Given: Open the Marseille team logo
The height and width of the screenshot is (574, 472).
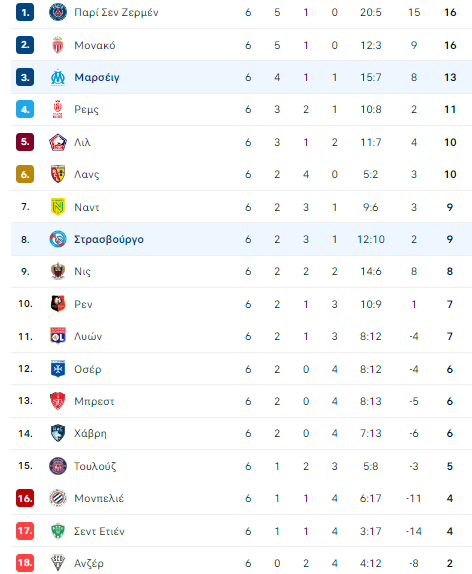Looking at the screenshot, I should [58, 77].
